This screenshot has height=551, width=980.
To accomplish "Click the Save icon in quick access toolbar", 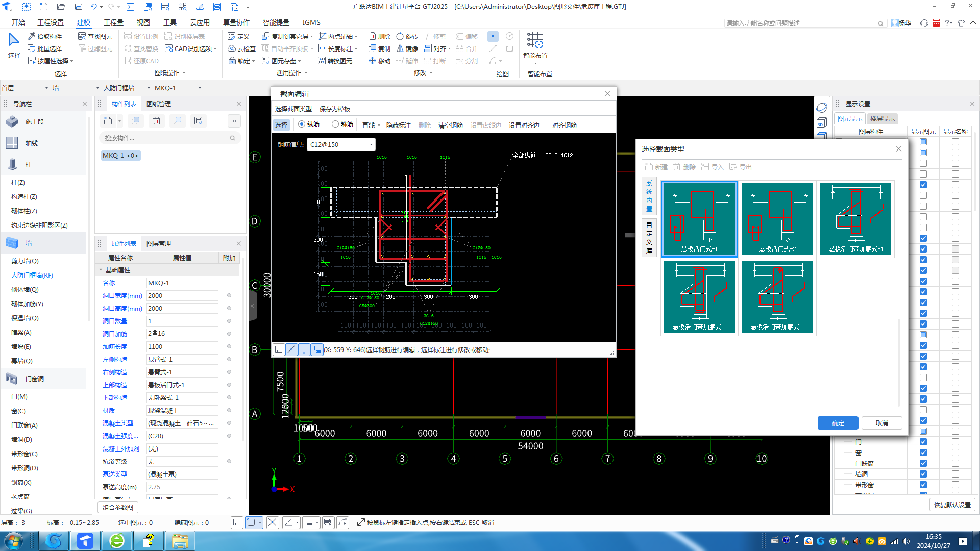I will pyautogui.click(x=78, y=7).
